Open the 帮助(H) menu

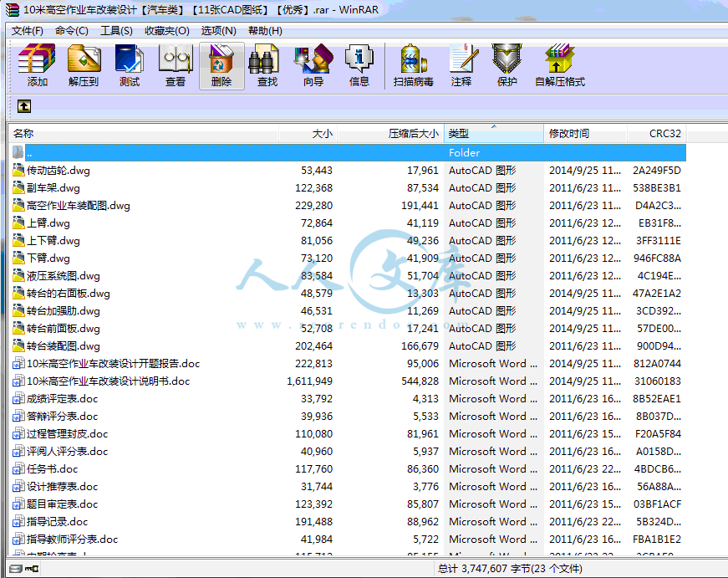click(x=265, y=31)
